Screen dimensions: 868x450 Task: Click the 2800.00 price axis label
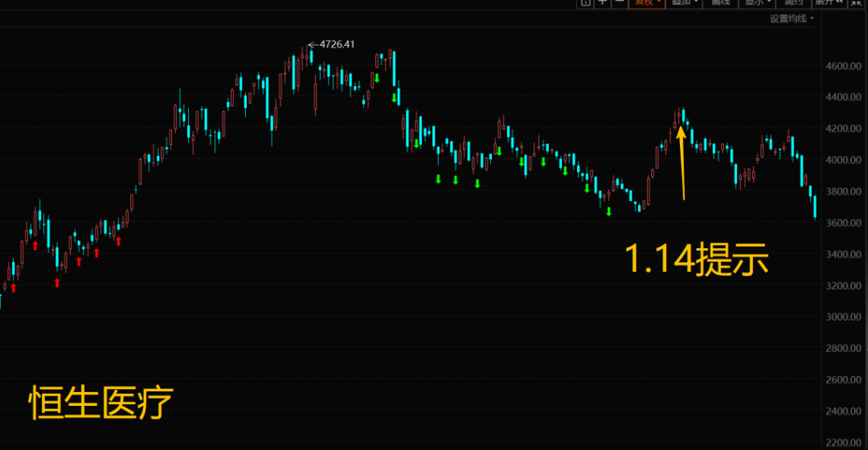[843, 348]
